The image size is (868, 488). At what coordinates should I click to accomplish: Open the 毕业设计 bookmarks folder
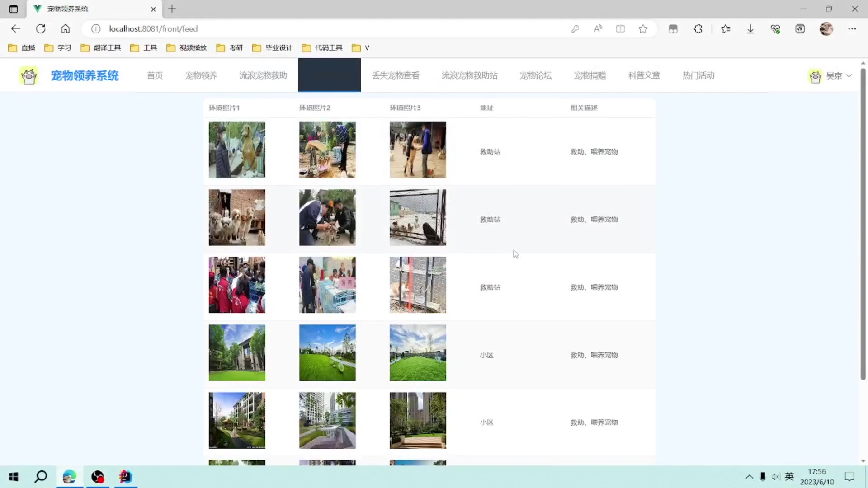tap(272, 48)
